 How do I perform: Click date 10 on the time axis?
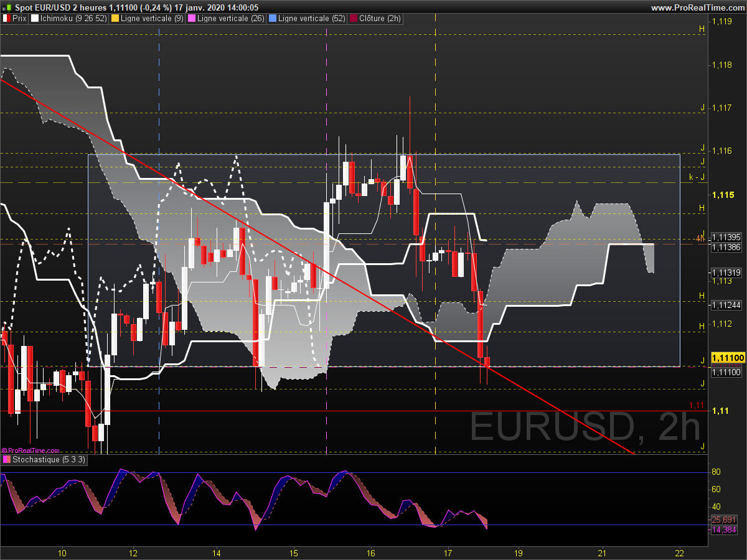click(62, 553)
